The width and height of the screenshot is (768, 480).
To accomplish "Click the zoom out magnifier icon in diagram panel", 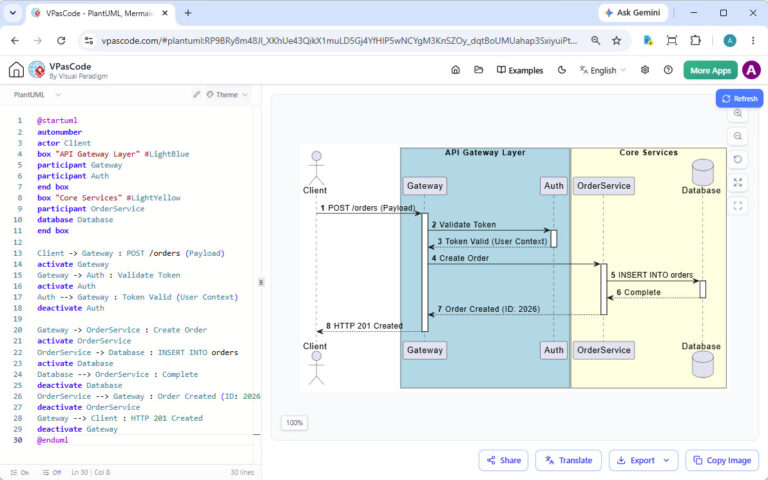I will point(738,136).
